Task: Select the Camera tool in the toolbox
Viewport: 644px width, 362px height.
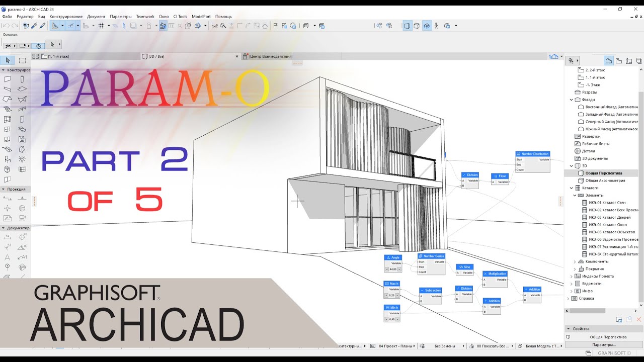Action: click(22, 218)
